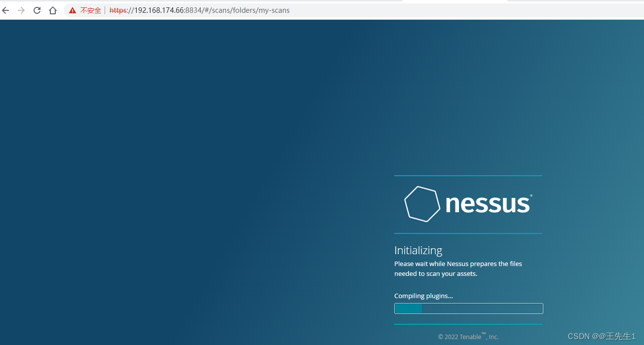Focus the address bar showing 192.168.174.66:8834
This screenshot has width=644, height=345.
(353, 10)
